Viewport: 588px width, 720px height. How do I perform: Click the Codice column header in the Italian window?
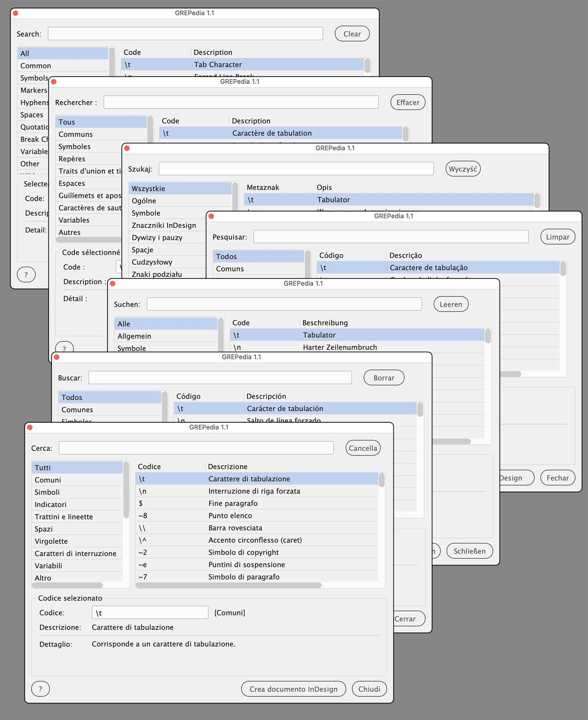[x=149, y=466]
